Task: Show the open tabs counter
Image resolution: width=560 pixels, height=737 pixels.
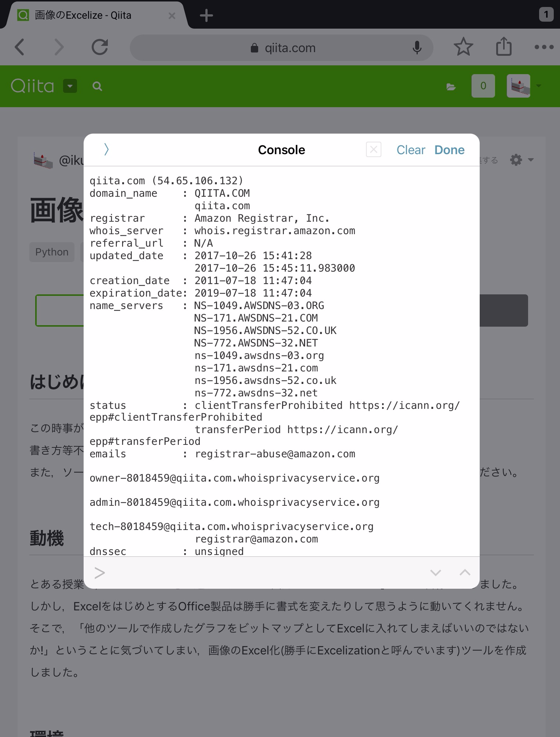Action: pos(546,15)
